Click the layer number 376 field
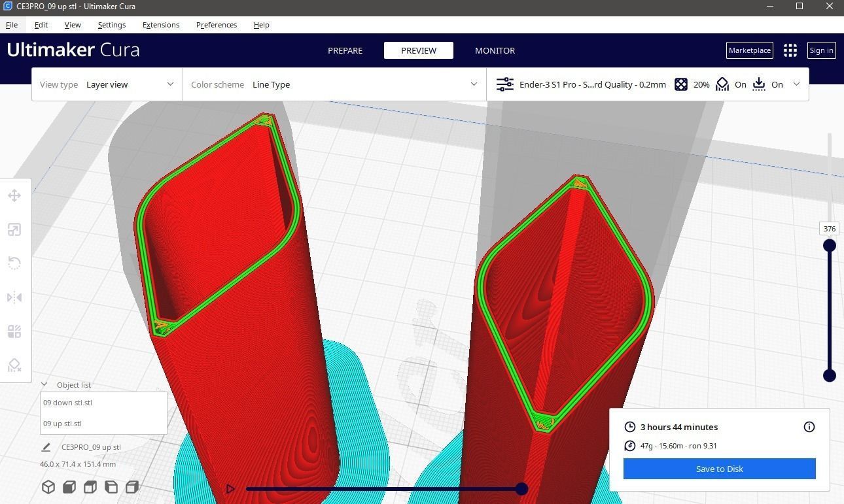The image size is (844, 504). [830, 229]
